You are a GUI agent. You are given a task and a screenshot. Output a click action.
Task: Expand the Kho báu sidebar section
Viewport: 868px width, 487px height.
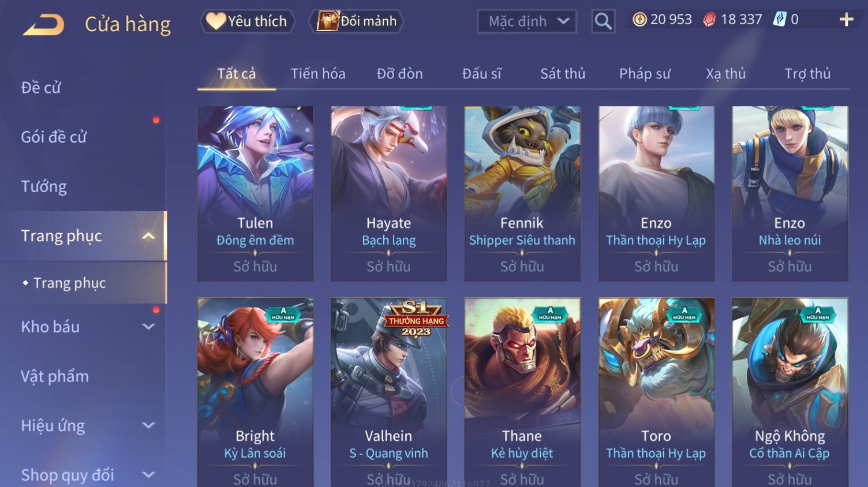[x=148, y=327]
